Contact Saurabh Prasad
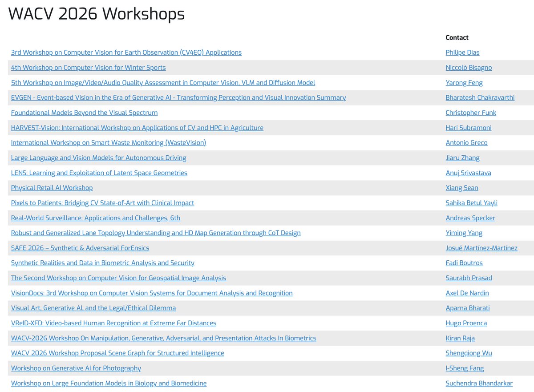Image resolution: width=534 pixels, height=392 pixels. tap(469, 278)
